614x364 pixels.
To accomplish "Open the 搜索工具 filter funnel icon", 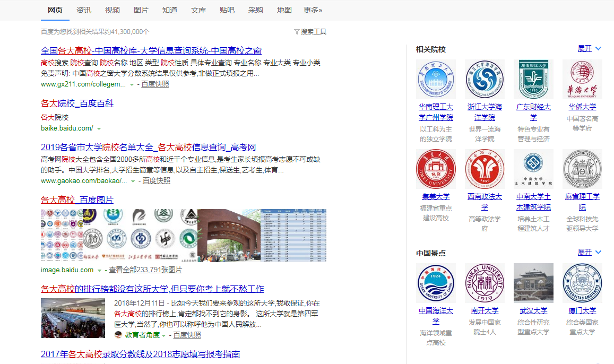I will [297, 32].
